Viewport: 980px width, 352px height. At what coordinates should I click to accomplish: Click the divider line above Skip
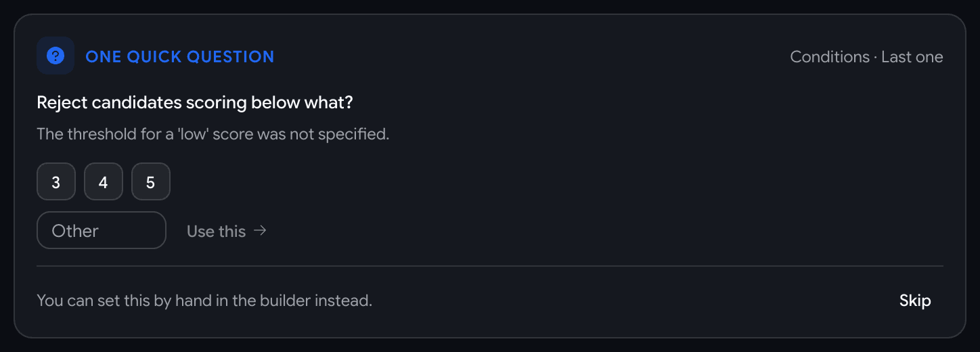click(x=490, y=266)
